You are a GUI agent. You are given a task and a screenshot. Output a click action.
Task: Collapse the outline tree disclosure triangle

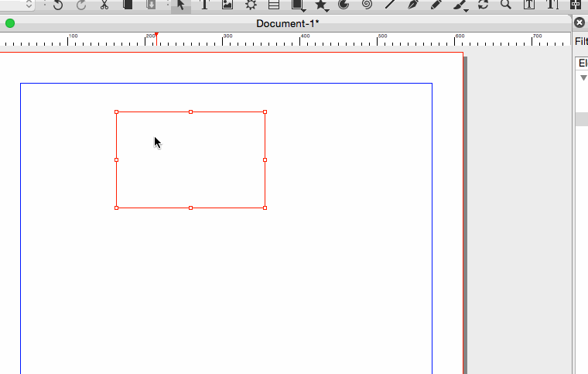tap(583, 78)
